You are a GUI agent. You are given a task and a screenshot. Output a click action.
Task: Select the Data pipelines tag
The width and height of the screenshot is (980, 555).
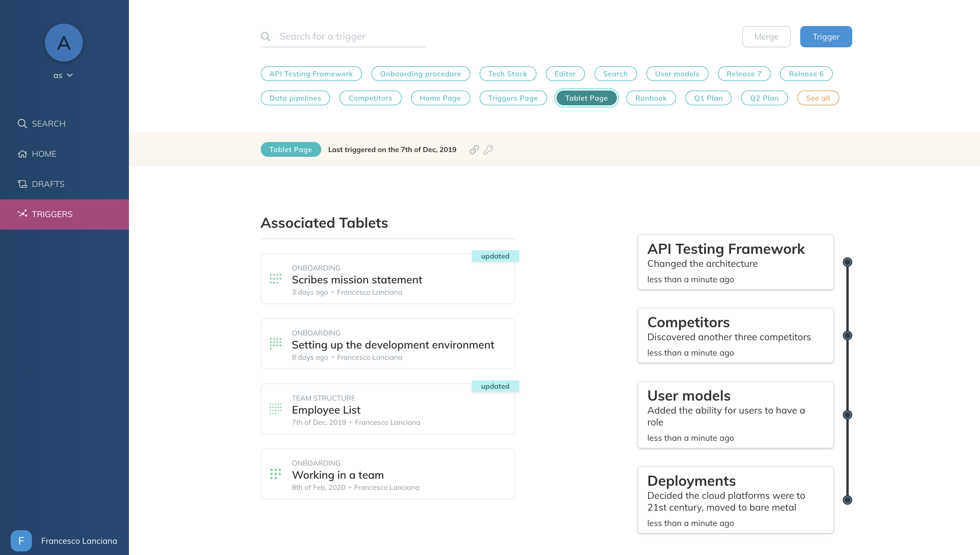[295, 98]
